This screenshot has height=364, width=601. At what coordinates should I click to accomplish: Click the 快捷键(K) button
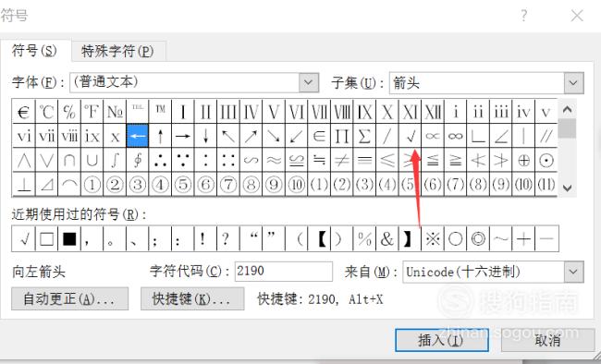(192, 298)
